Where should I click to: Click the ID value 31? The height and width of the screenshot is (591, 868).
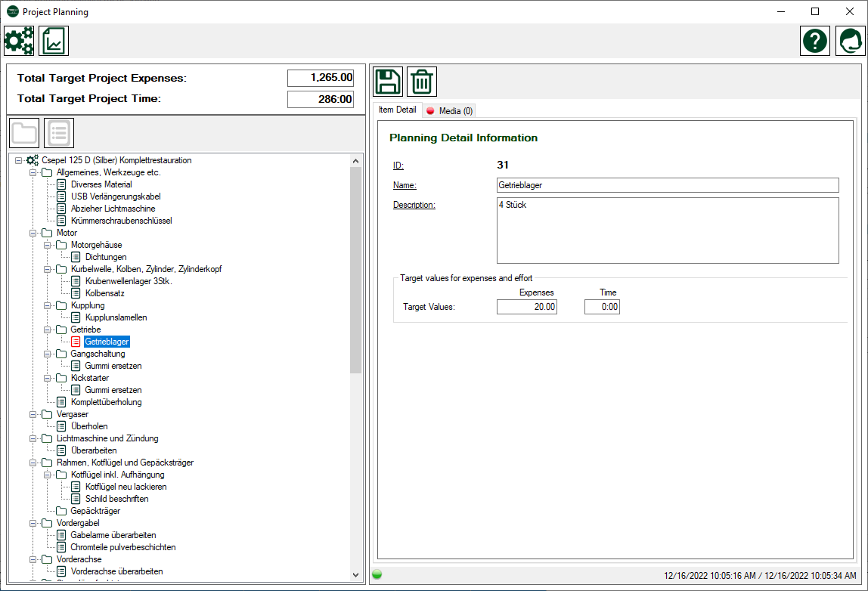tap(503, 165)
